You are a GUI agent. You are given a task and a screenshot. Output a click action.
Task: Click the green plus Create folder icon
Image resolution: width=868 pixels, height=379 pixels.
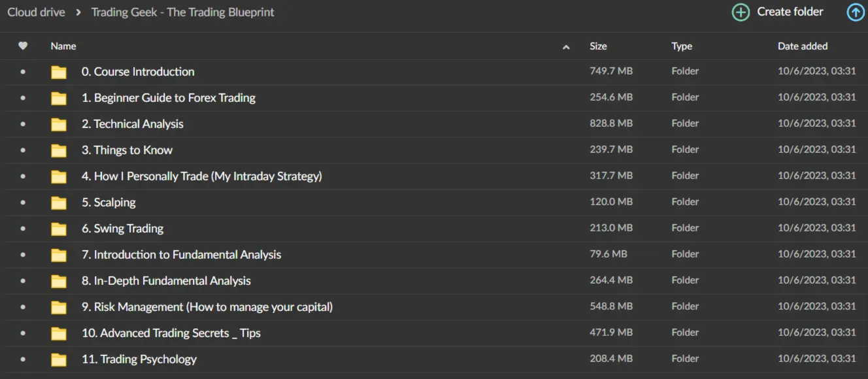pos(741,12)
